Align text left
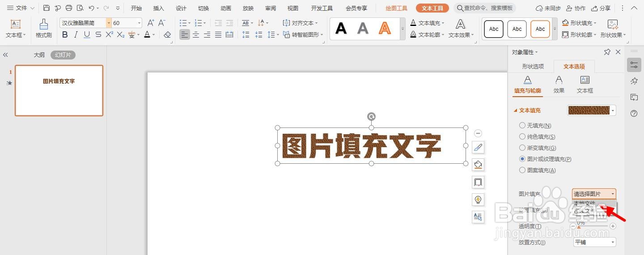Viewport: 644px width, 255px height. 185,34
